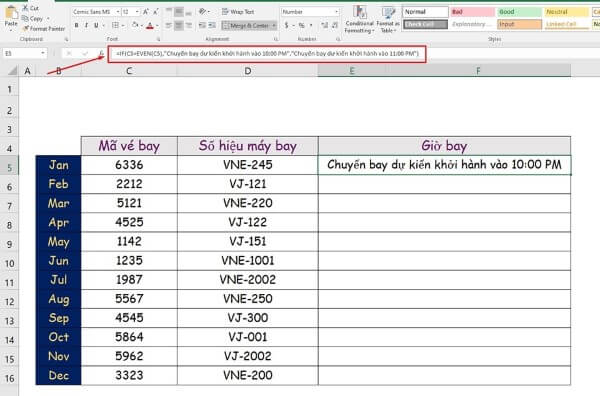The width and height of the screenshot is (600, 396).
Task: Cancel formula entry with the X icon
Action: 69,54
